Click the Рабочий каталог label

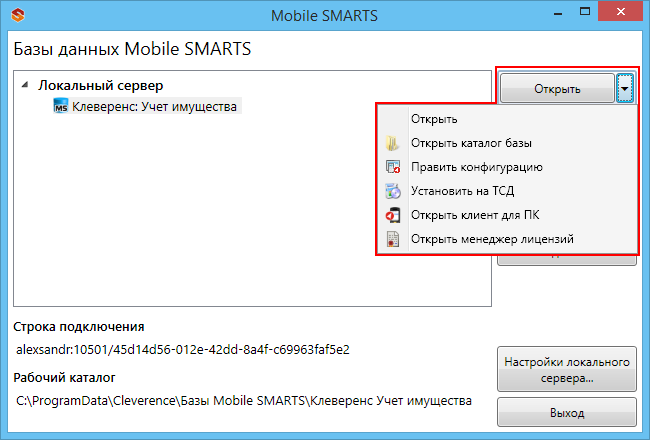click(x=64, y=378)
